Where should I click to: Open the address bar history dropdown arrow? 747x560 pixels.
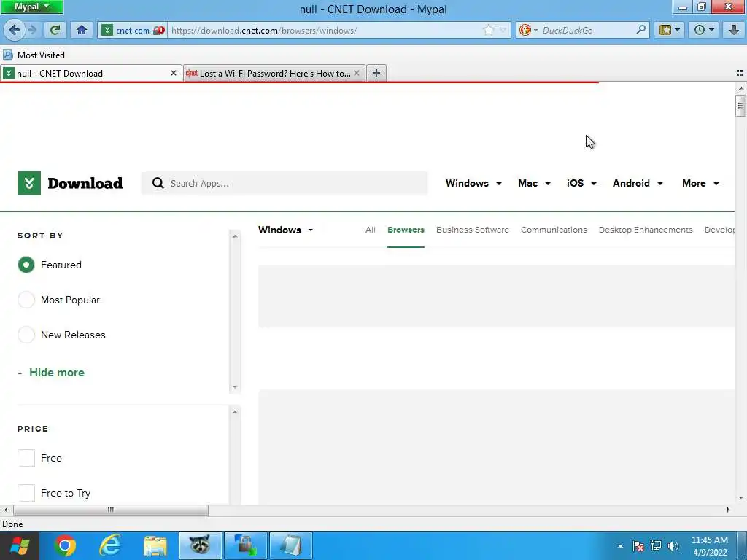click(503, 31)
